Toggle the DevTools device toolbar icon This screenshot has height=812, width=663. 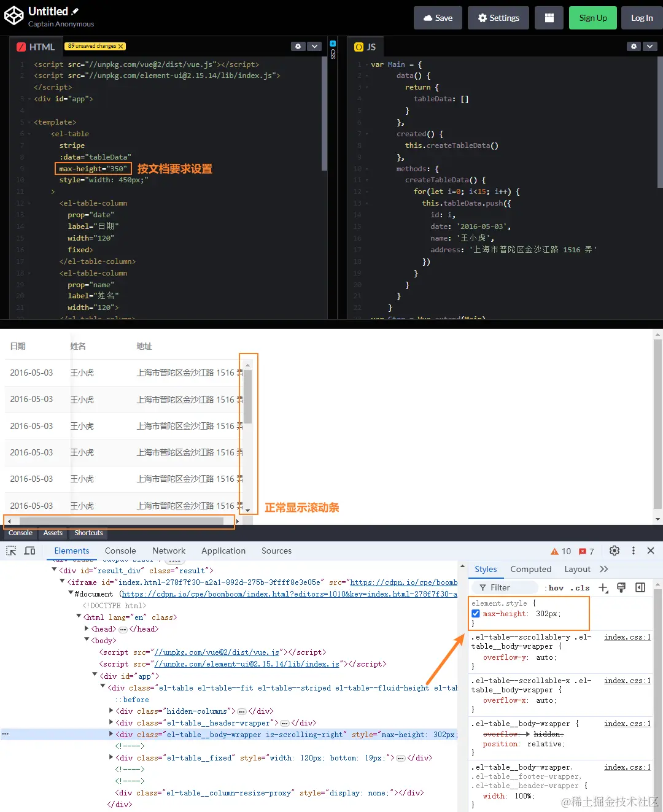(29, 551)
